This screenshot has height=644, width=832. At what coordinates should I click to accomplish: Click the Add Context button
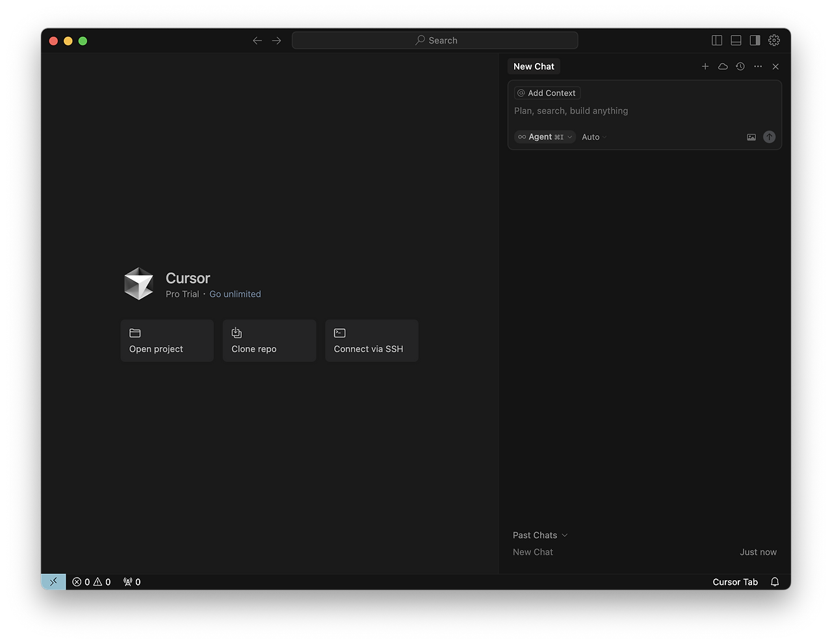point(547,93)
